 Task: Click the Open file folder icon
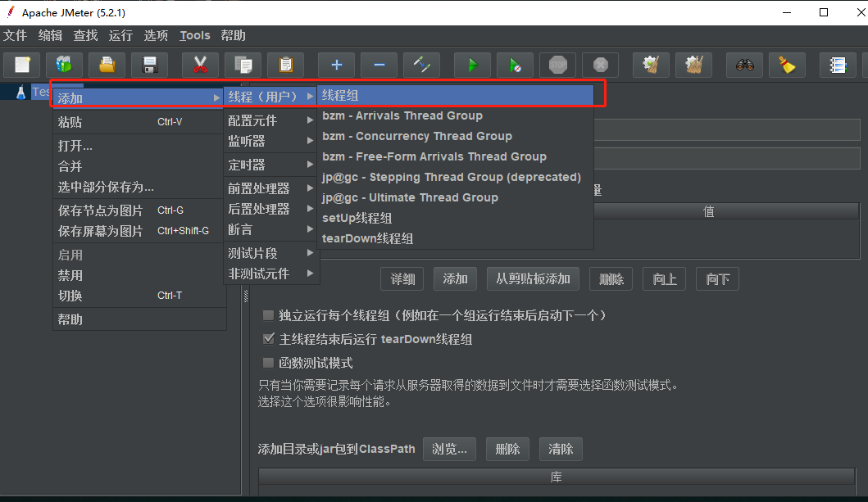(107, 65)
